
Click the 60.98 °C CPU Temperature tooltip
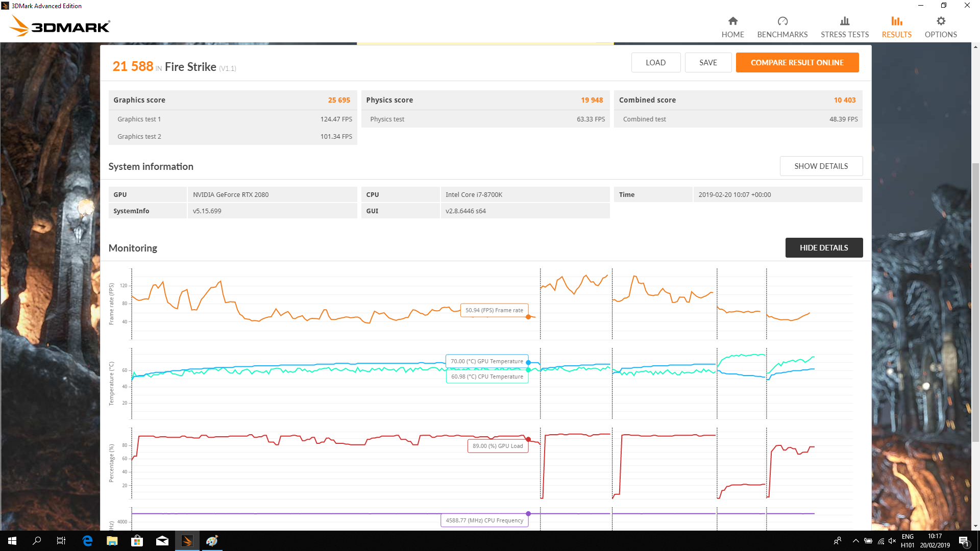[487, 377]
